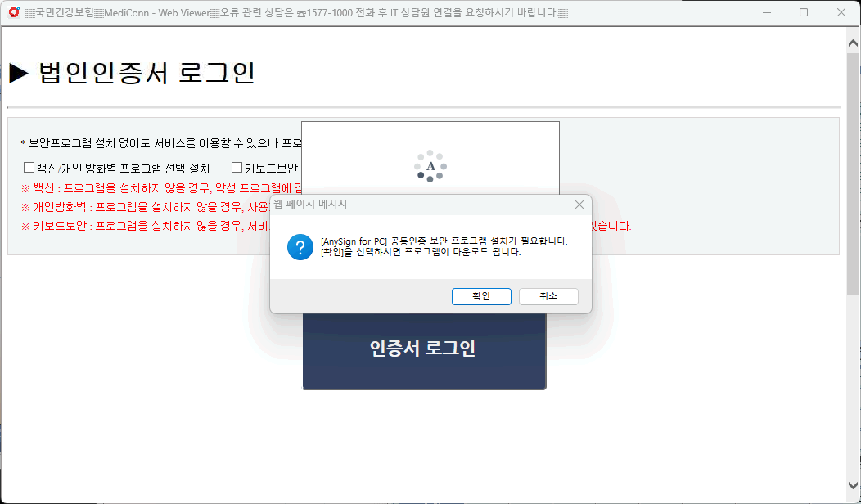861x504 pixels.
Task: Click the red 개인방화벽 warning text line
Action: [x=139, y=207]
